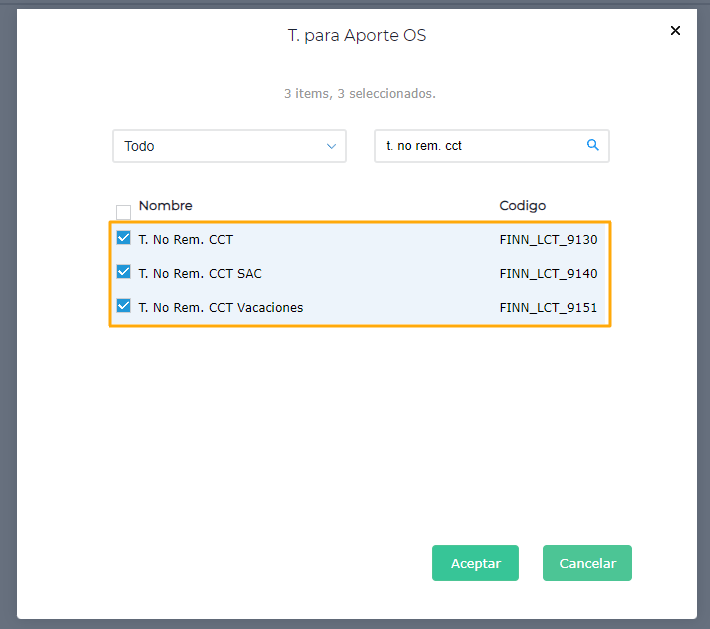Toggle the select-all checkbox beside Nombre
Image resolution: width=710 pixels, height=629 pixels.
pyautogui.click(x=124, y=212)
